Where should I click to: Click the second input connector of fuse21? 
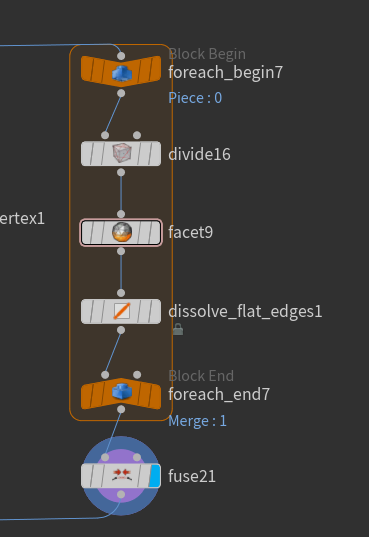point(137,457)
